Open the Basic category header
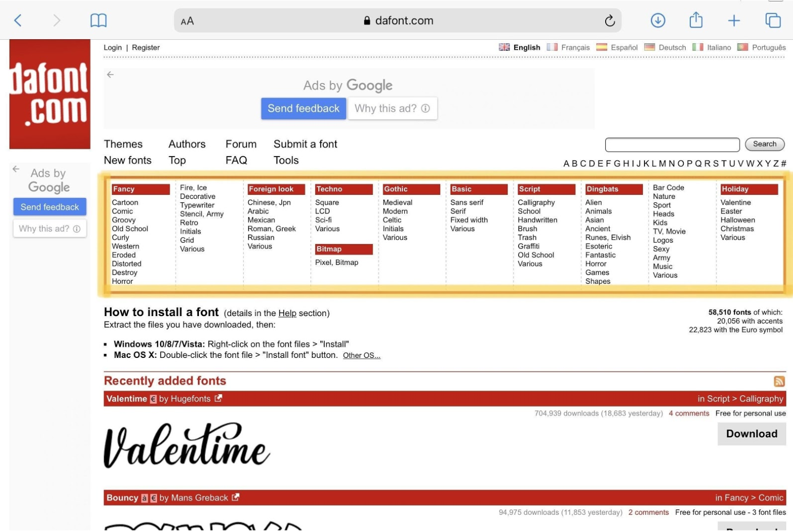The width and height of the screenshot is (793, 532). click(479, 189)
